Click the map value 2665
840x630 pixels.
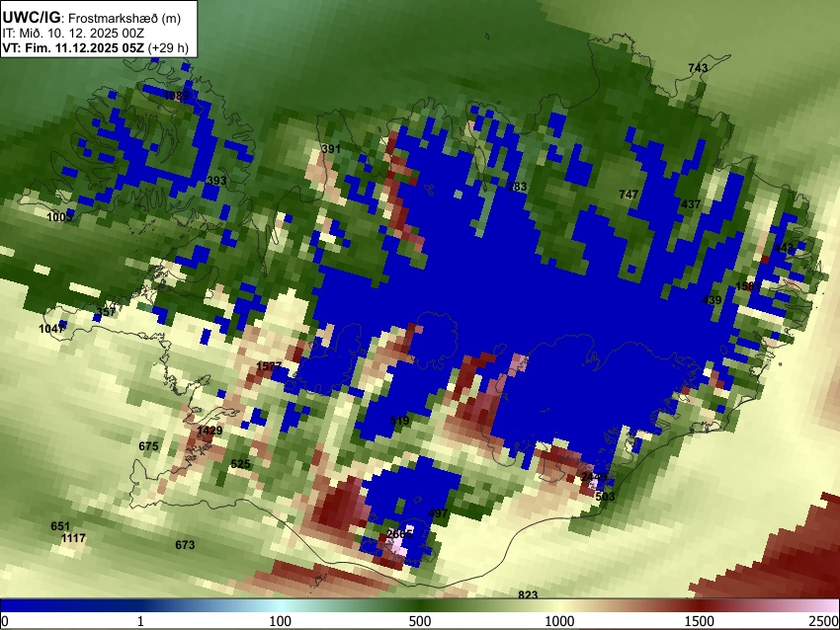coord(399,534)
